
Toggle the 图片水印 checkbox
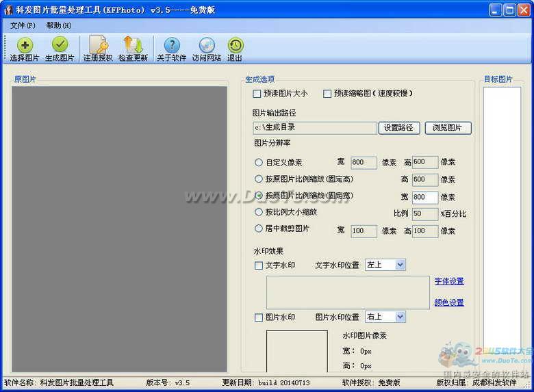coord(259,317)
